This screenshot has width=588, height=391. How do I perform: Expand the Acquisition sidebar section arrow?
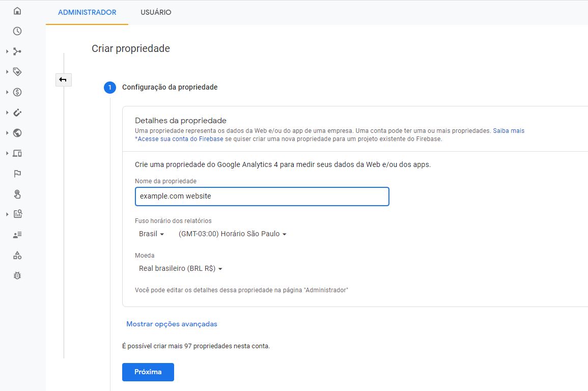tap(7, 51)
